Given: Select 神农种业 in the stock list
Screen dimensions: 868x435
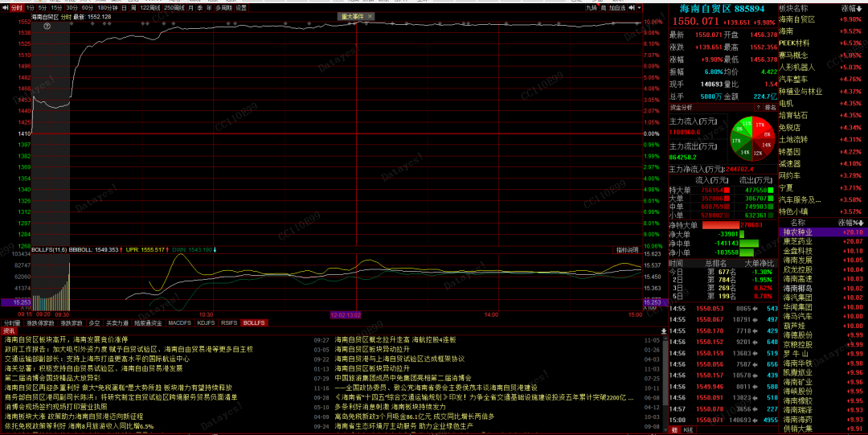Looking at the screenshot, I should pyautogui.click(x=800, y=232).
